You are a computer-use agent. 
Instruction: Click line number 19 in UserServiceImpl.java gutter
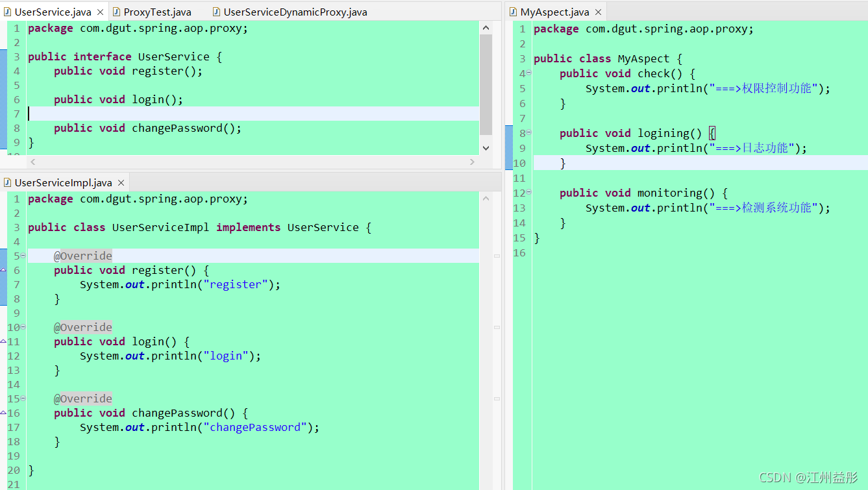pyautogui.click(x=14, y=456)
